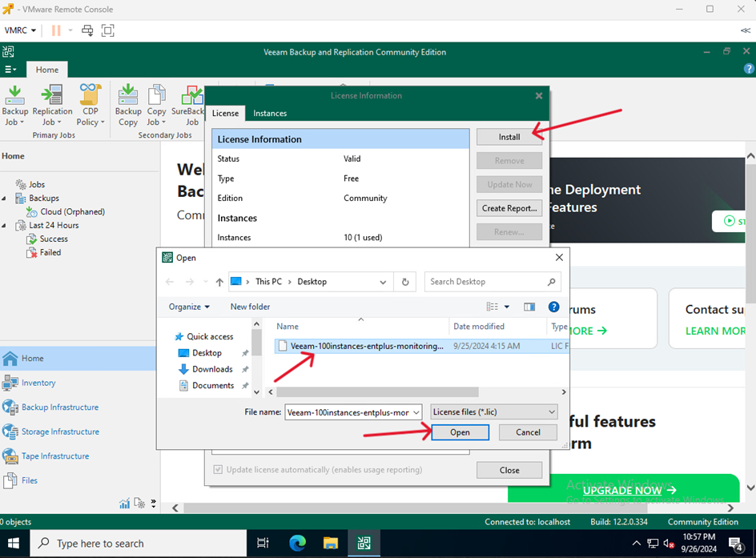Click the Replication Job ribbon icon
756x558 pixels.
(x=52, y=105)
